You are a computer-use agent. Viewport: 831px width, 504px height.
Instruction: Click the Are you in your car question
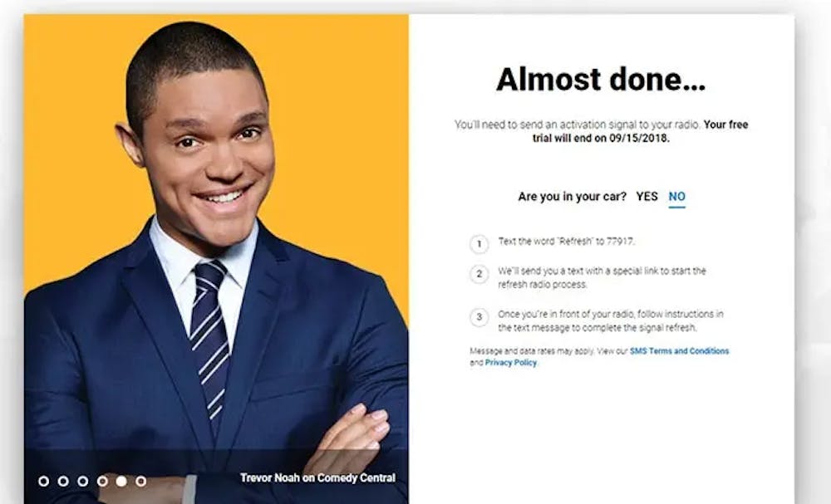(x=572, y=197)
